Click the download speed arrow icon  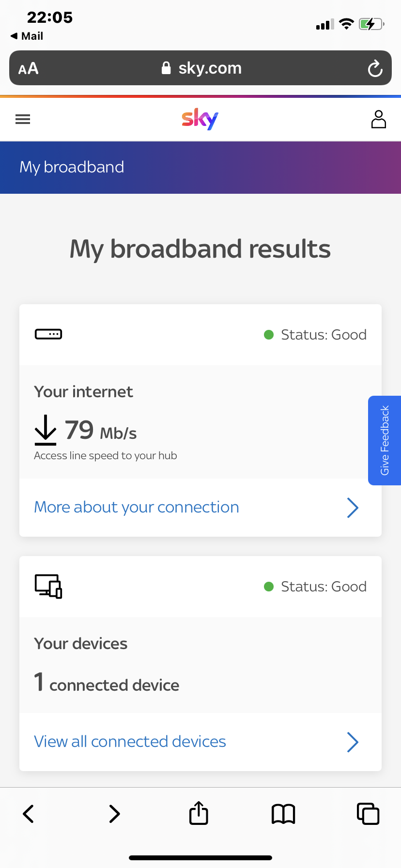(45, 430)
